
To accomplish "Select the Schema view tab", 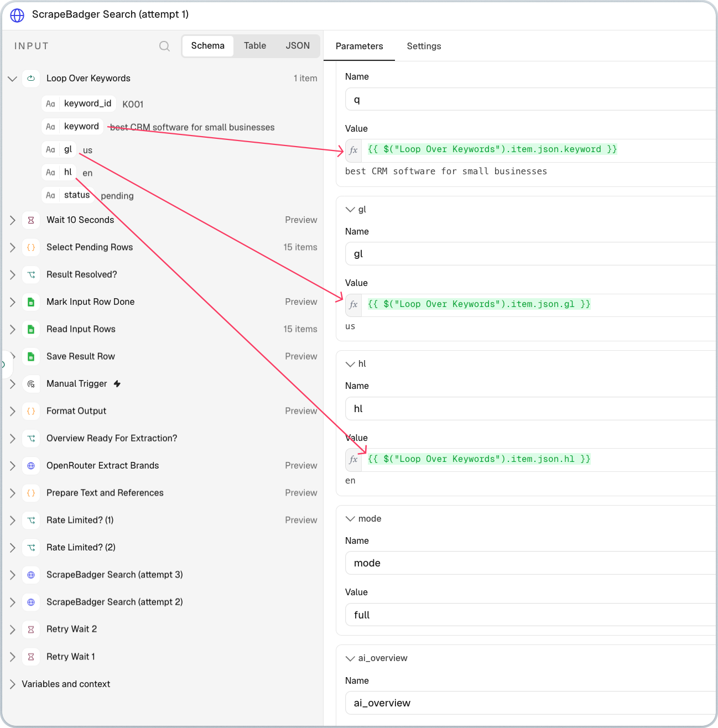I will pos(208,46).
